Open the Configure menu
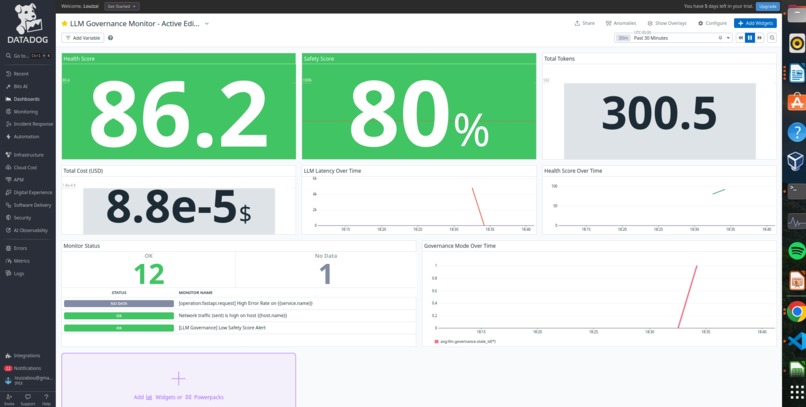This screenshot has width=806, height=407. tap(712, 23)
